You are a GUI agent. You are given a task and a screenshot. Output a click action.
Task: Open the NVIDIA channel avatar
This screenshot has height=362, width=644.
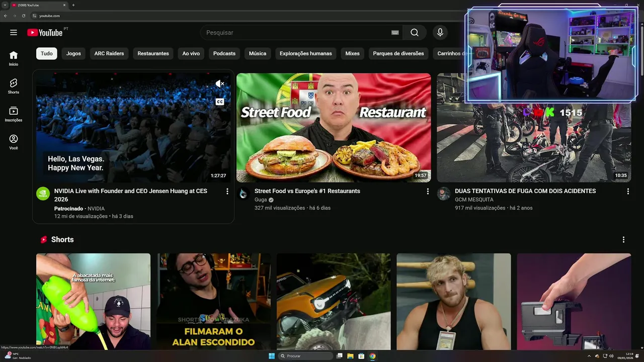tap(43, 194)
